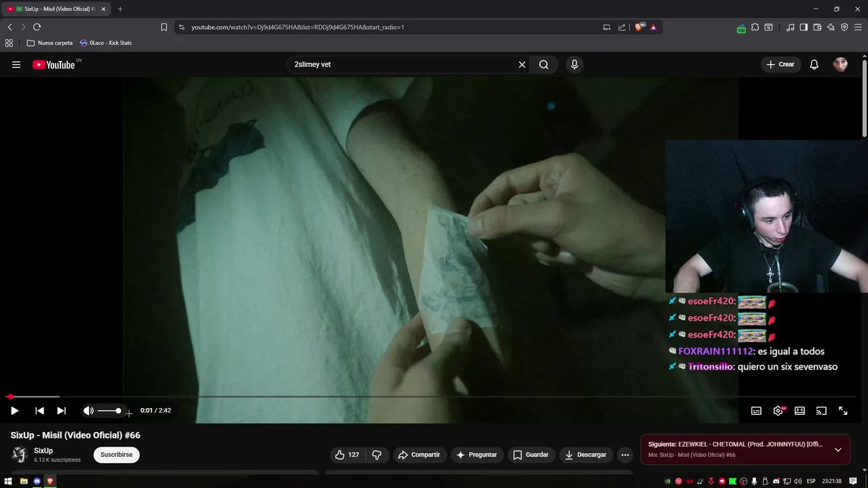
Task: Share this page from the address bar
Action: pyautogui.click(x=622, y=27)
